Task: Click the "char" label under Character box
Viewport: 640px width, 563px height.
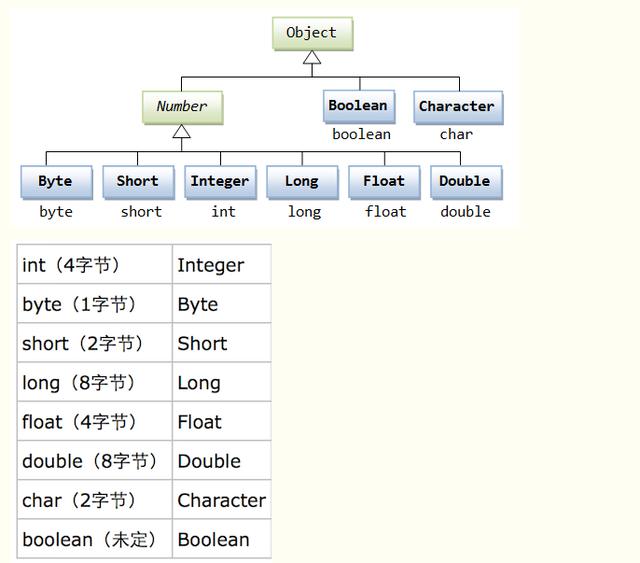Action: point(456,134)
